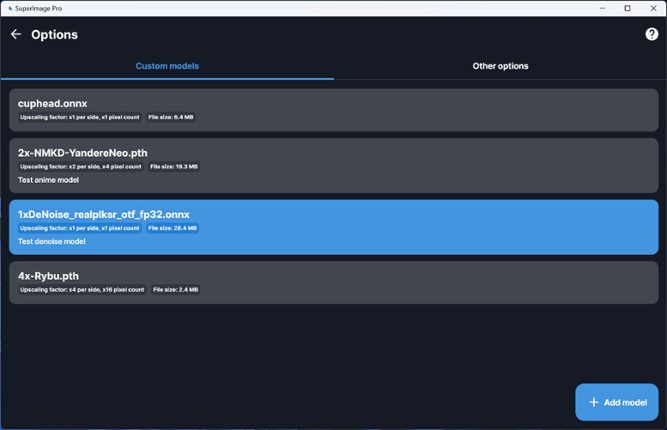Screen dimensions: 667x430
Task: Switch to the Other options tab
Action: [500, 66]
